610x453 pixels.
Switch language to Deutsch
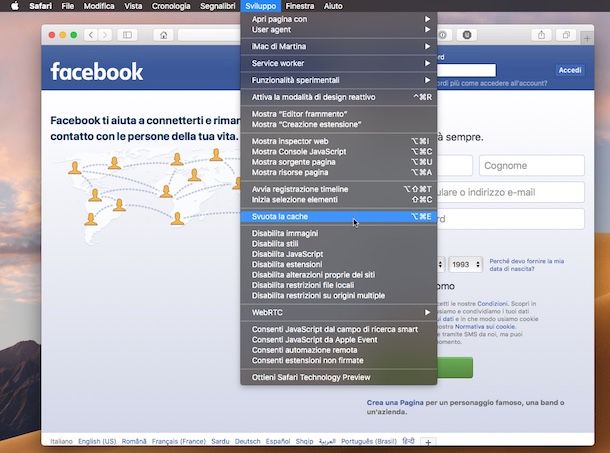point(247,441)
